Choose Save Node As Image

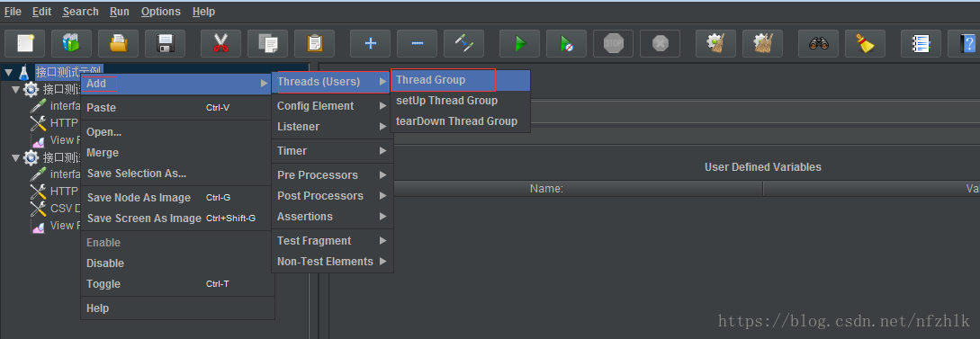(176, 198)
